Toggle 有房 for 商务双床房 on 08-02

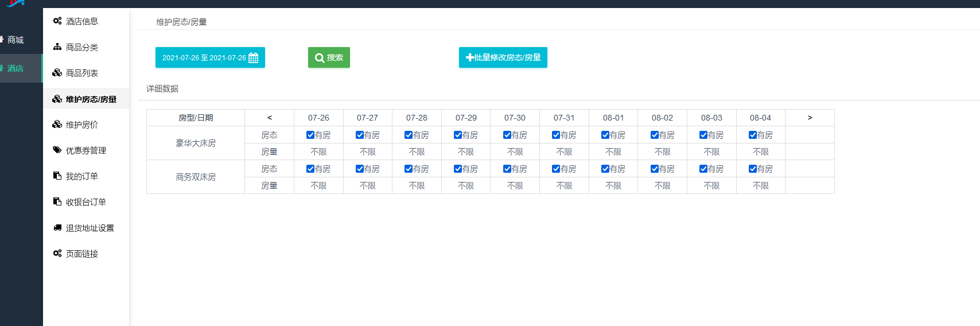[x=655, y=169]
